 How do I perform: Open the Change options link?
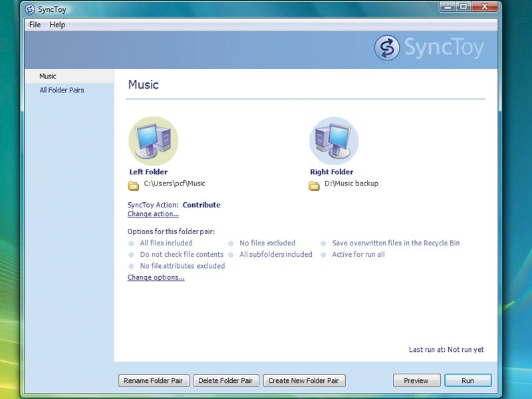click(156, 277)
